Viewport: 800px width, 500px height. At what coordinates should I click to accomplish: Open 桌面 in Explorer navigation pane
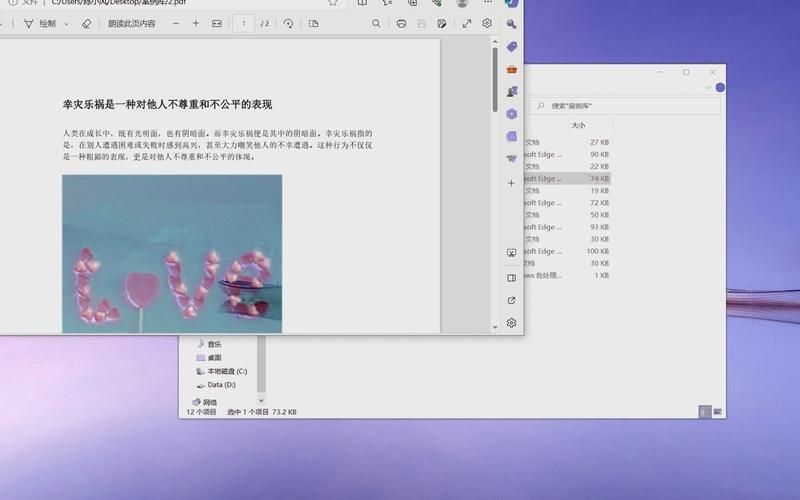click(209, 358)
